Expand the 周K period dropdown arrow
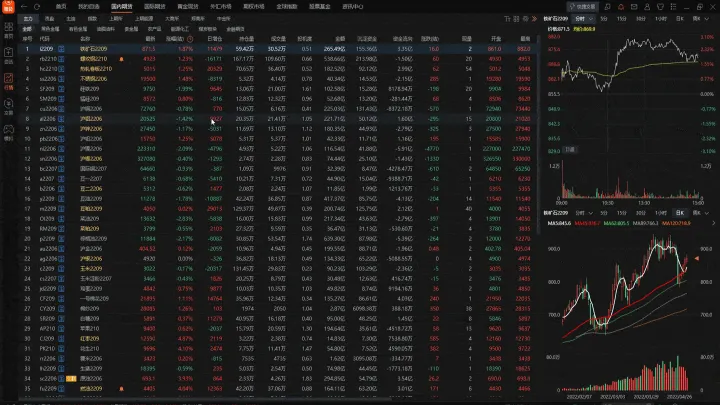 (x=709, y=18)
